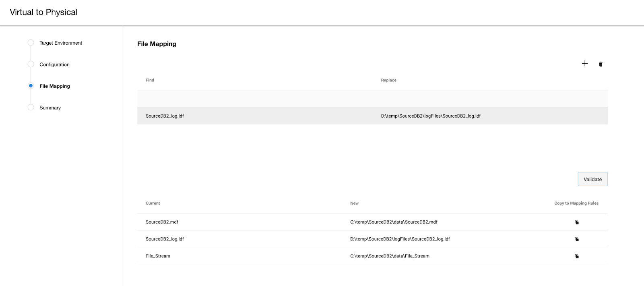
Task: Edit the D:\temp logFiles Replace value
Action: [x=431, y=116]
